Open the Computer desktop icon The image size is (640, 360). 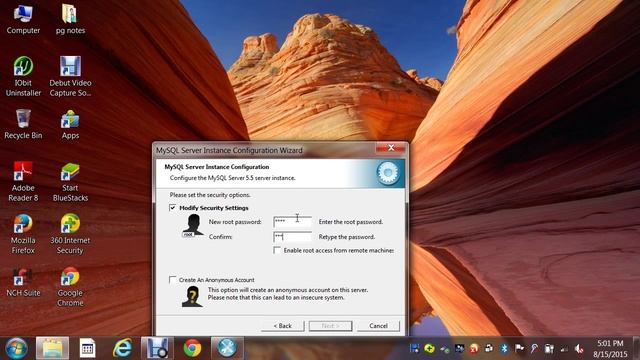[x=23, y=19]
